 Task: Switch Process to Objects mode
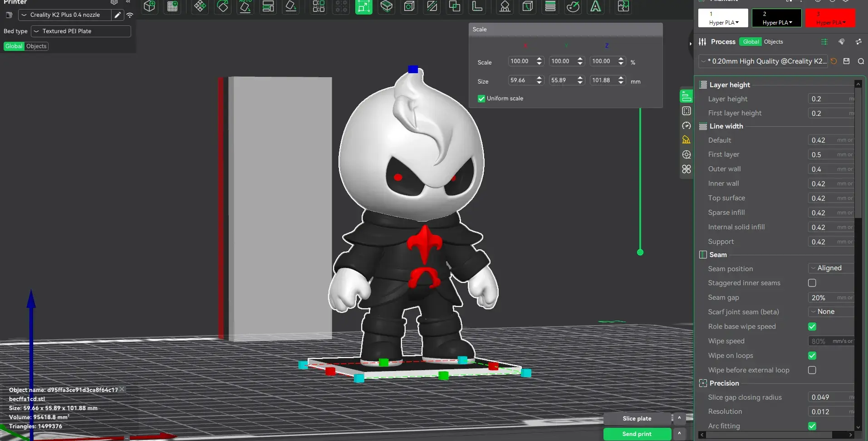[x=773, y=42]
